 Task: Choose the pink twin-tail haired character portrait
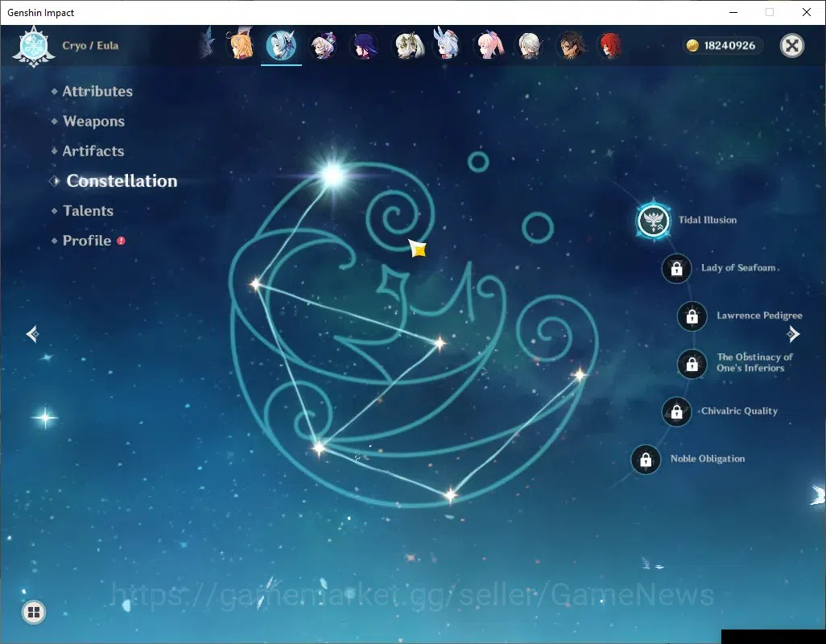click(x=489, y=45)
